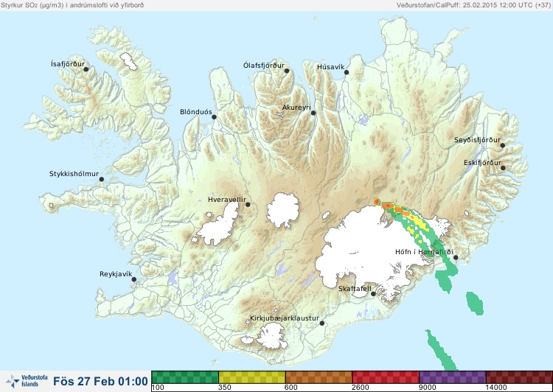Click the 'Seyðisfjörður' label text
The image size is (553, 392).
pyautogui.click(x=477, y=140)
